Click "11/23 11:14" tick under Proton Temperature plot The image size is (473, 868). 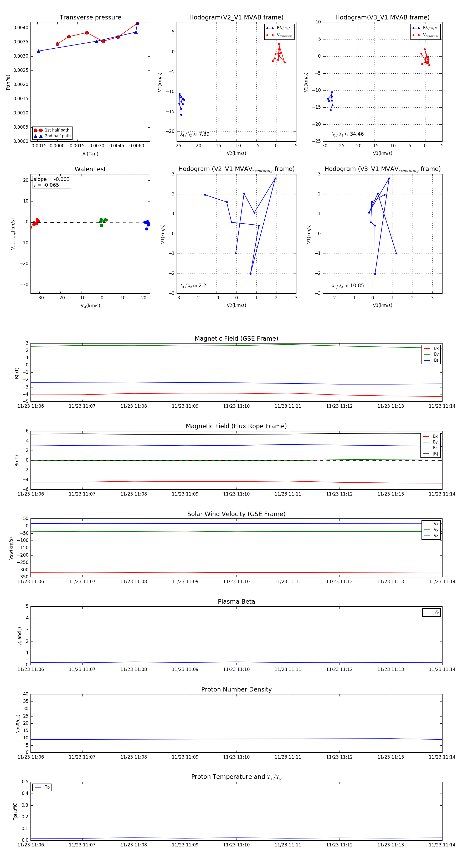(x=442, y=845)
